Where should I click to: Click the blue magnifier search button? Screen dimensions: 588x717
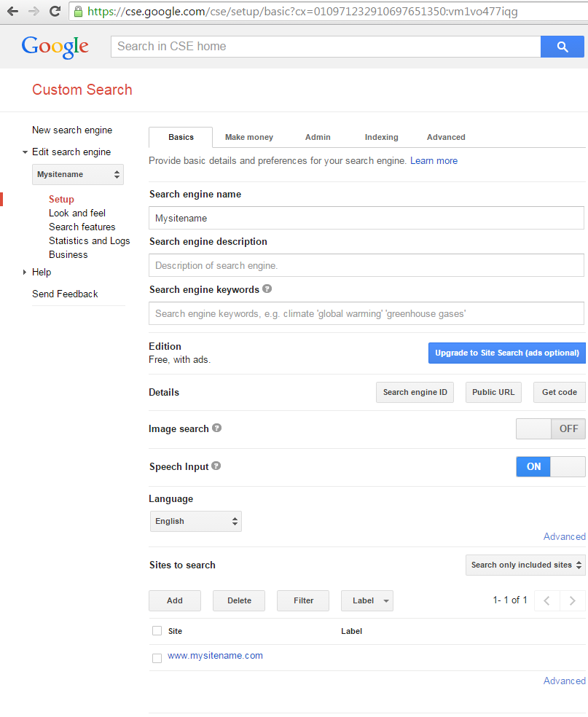pyautogui.click(x=562, y=47)
